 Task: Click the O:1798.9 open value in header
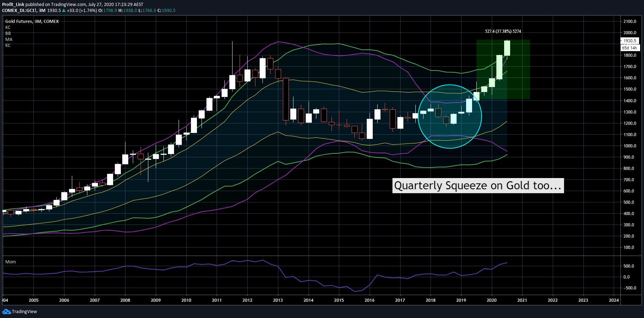[107, 11]
